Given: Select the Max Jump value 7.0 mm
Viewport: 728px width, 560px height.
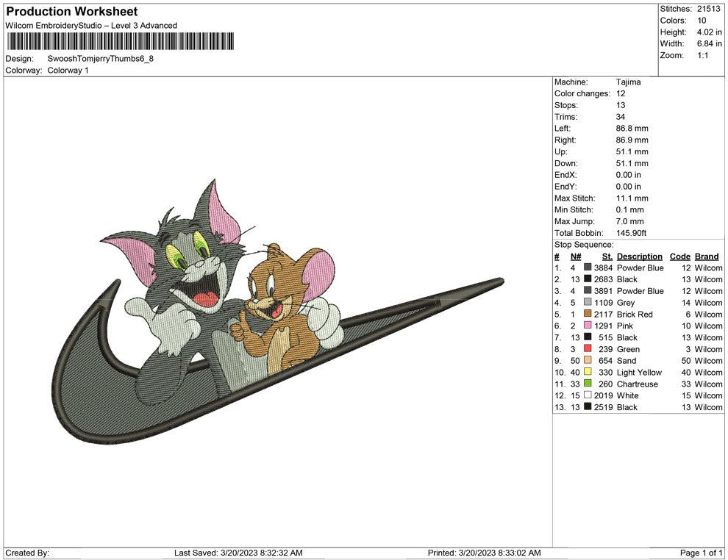Looking at the screenshot, I should (x=629, y=221).
